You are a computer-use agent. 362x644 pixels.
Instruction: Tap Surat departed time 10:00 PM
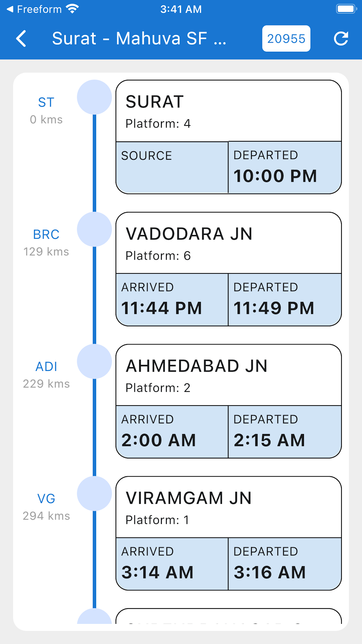tap(275, 176)
